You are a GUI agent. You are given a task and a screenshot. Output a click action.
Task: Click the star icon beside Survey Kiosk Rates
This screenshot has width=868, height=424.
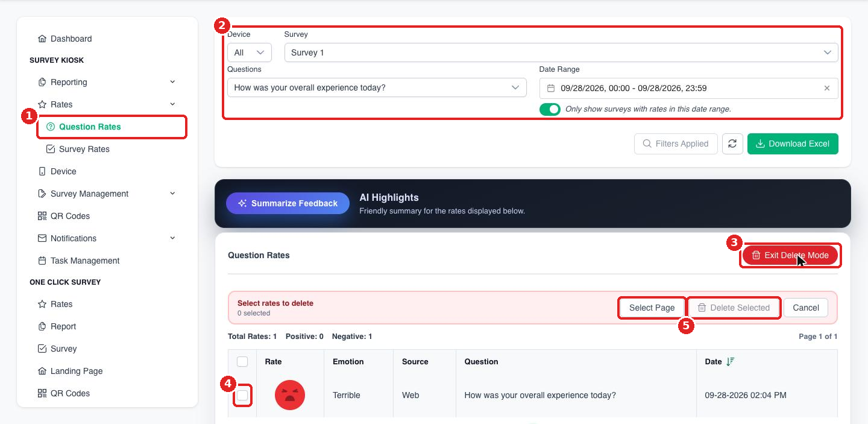pos(42,104)
